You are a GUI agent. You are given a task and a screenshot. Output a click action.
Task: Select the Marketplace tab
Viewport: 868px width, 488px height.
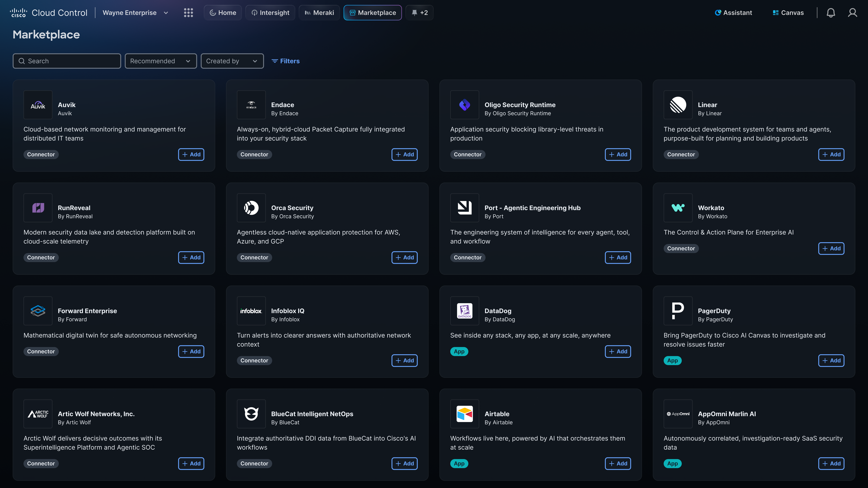(x=373, y=13)
